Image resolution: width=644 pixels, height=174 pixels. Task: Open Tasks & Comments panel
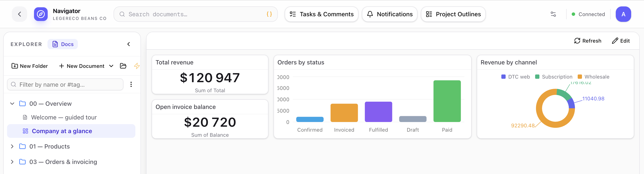tap(321, 14)
